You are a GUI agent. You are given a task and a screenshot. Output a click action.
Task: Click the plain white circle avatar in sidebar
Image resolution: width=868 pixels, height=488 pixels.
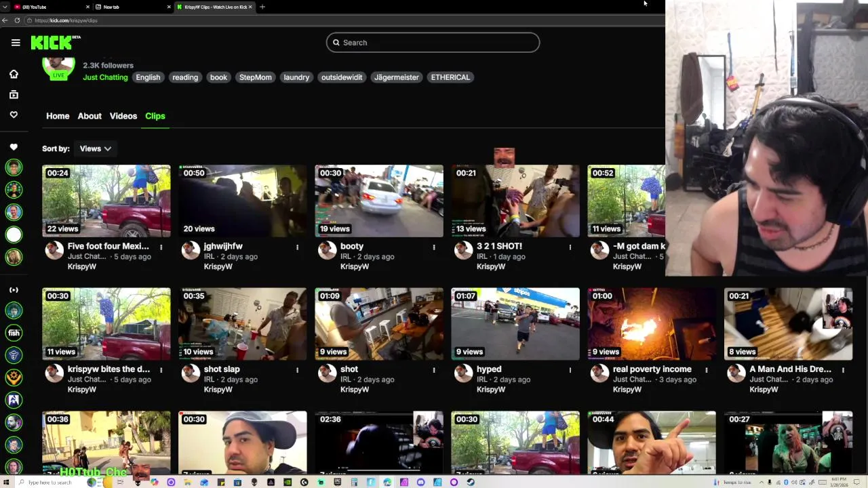14,235
